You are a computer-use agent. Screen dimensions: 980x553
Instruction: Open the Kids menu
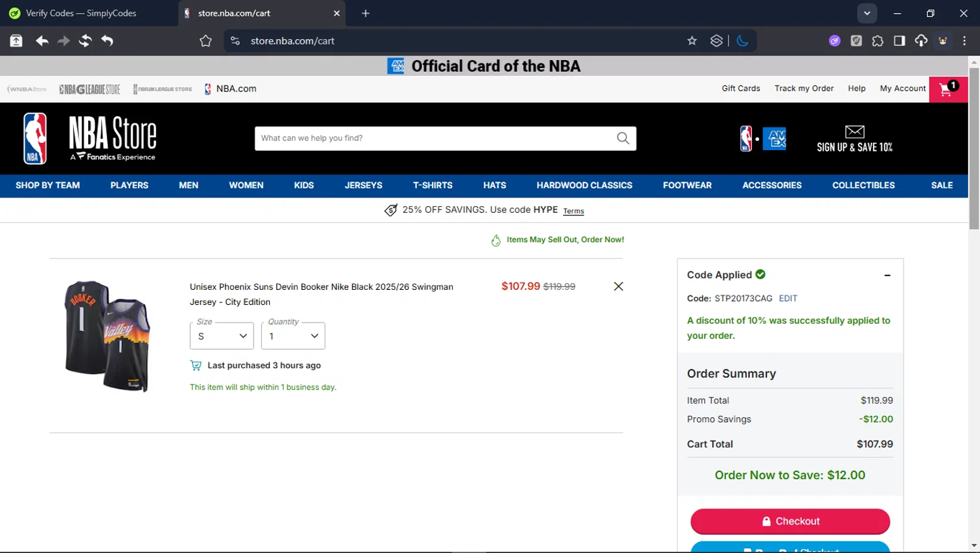304,185
